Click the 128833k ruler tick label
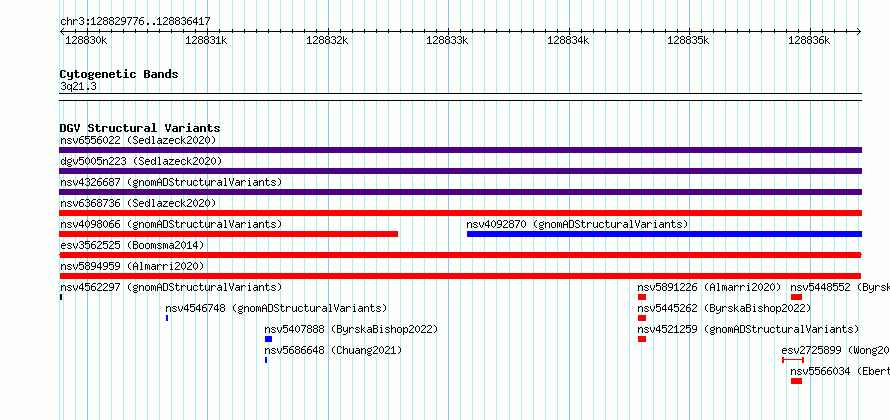This screenshot has width=890, height=420. tap(447, 40)
